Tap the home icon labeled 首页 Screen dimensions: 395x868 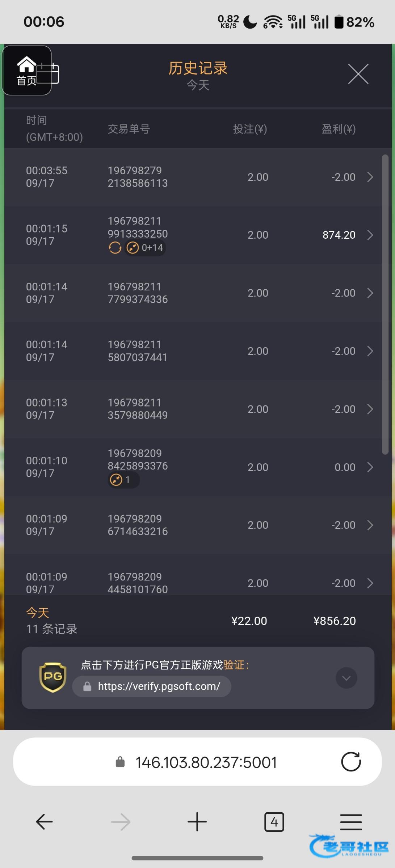click(26, 71)
